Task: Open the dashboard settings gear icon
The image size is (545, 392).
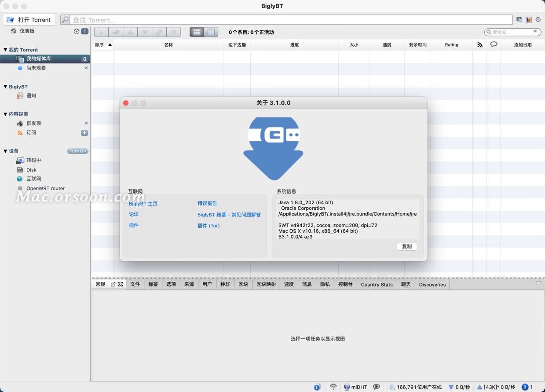Action: tap(77, 31)
